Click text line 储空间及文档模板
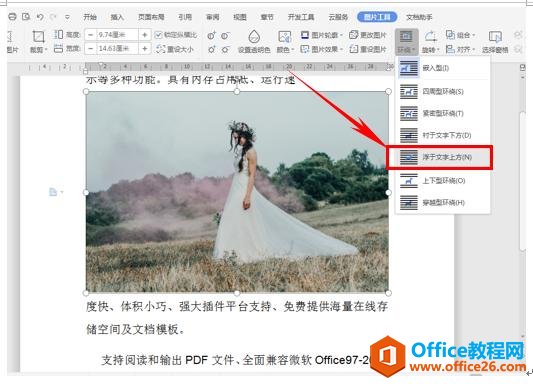The image size is (533, 384). coord(135,329)
